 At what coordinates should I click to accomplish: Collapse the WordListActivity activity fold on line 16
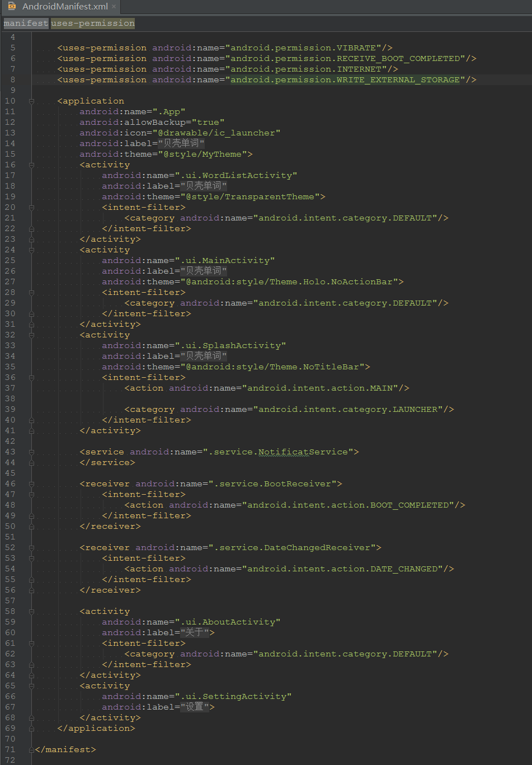31,165
